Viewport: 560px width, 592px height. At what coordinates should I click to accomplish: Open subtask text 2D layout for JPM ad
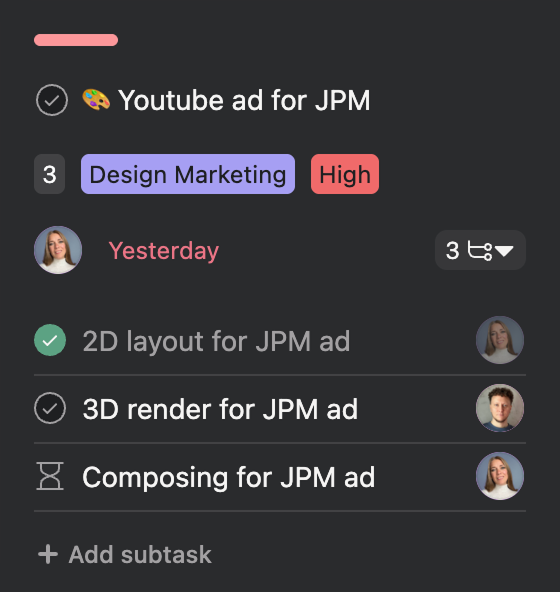point(216,341)
